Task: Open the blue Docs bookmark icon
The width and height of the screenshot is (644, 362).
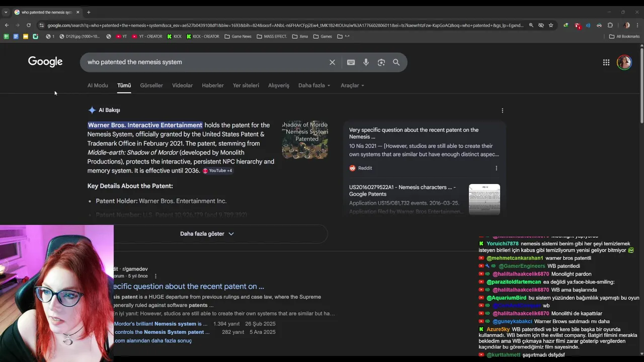Action: point(16,36)
